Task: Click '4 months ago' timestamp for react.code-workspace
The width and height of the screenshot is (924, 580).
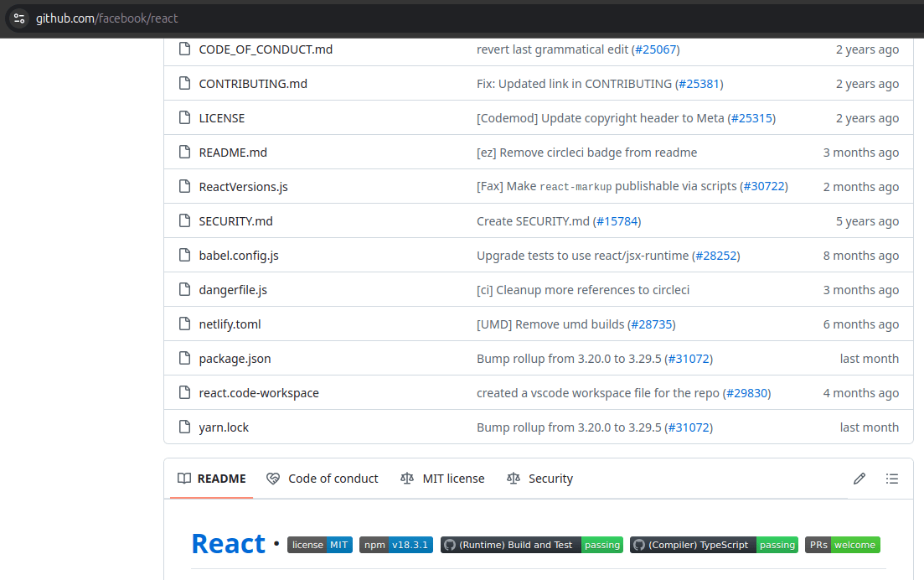Action: coord(861,392)
